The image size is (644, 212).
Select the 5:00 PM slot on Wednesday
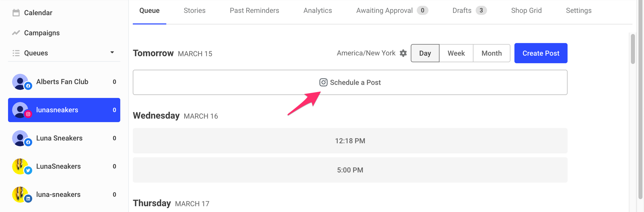350,170
